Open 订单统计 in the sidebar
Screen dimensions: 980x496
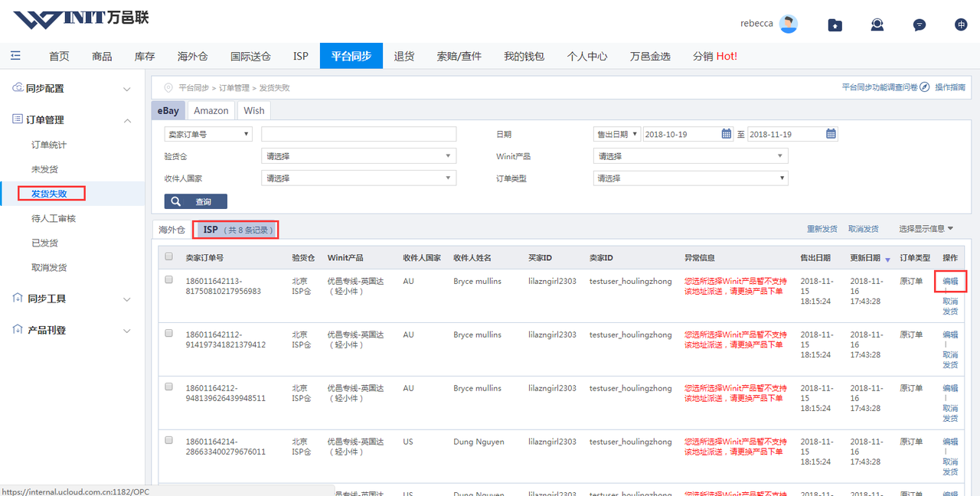click(49, 145)
